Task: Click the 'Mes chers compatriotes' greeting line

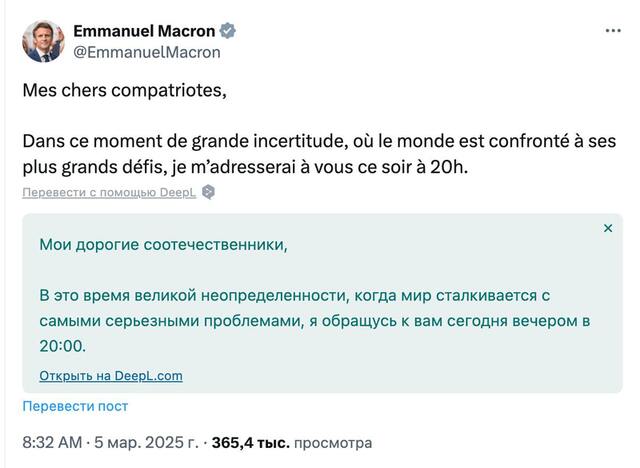Action: pos(124,91)
